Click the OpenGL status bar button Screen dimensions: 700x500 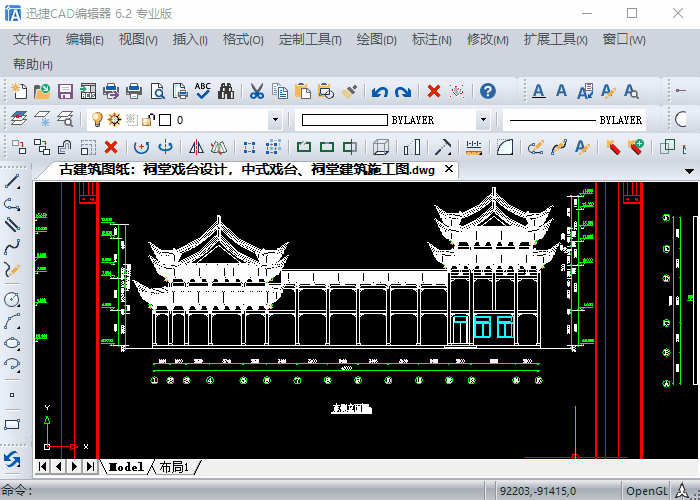click(x=646, y=490)
